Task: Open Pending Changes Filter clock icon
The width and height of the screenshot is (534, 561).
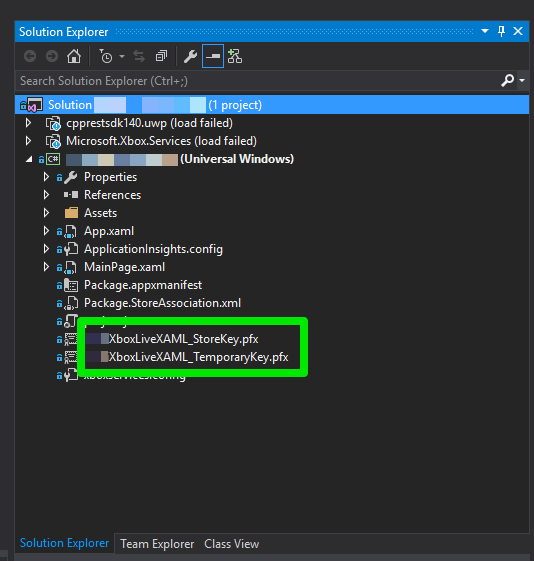Action: [x=106, y=56]
